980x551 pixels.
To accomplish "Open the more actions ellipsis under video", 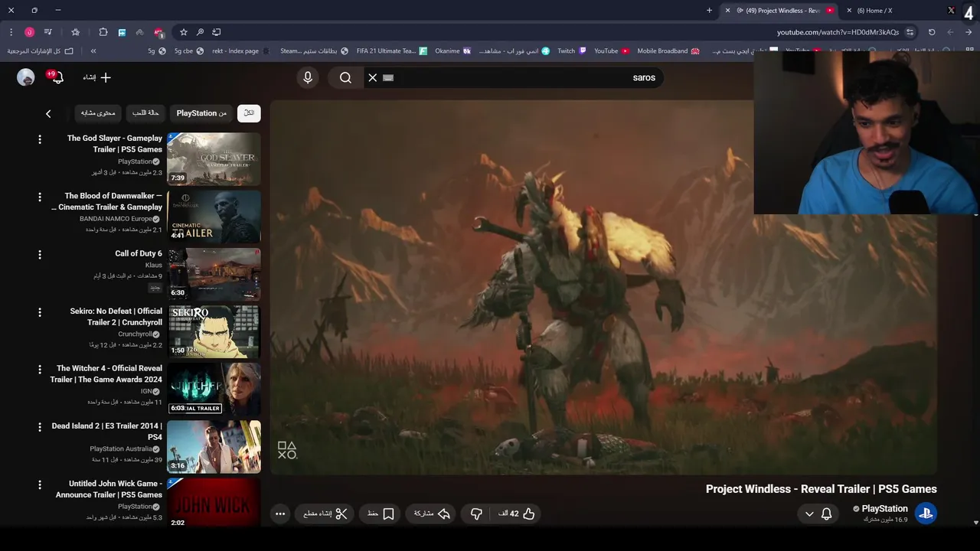I will (280, 514).
